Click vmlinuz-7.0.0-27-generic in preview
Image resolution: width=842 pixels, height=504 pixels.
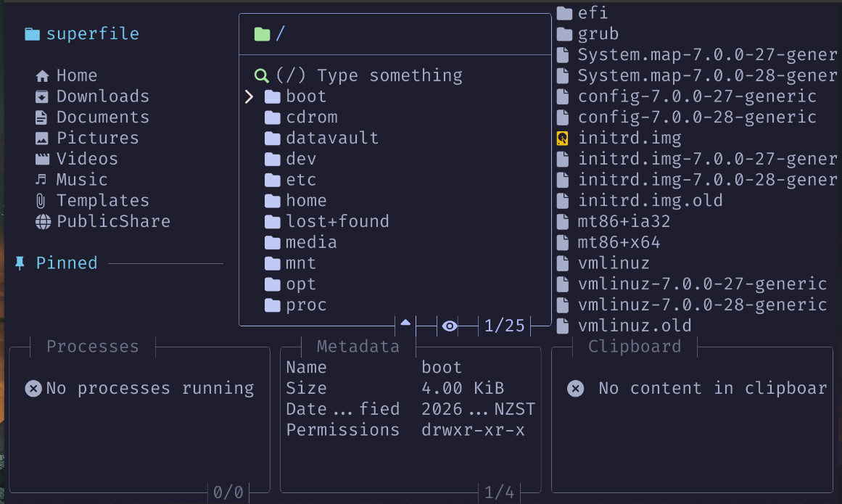pos(702,284)
